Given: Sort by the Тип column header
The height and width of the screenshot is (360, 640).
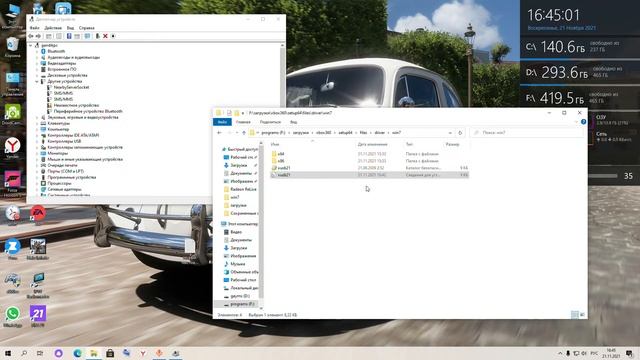Looking at the screenshot, I should (409, 144).
